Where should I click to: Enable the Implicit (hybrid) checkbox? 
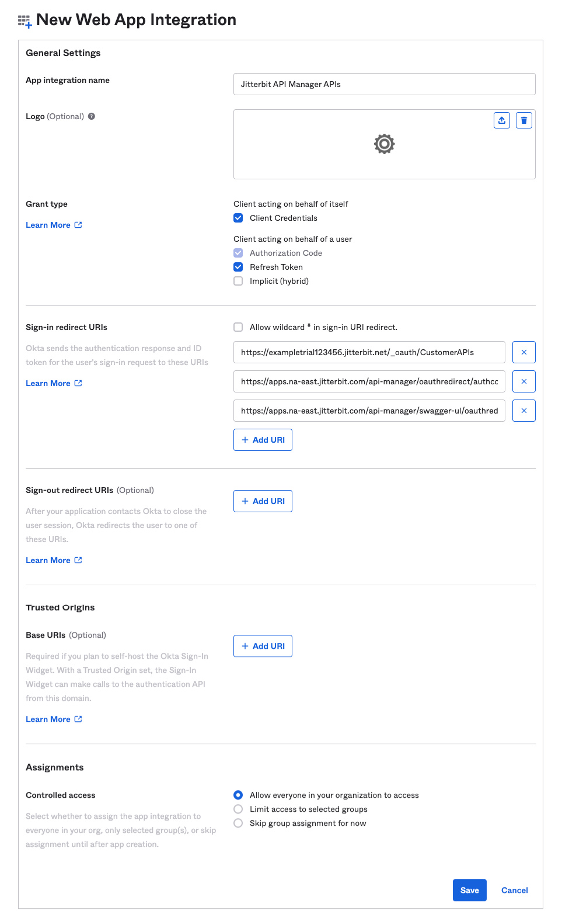[x=238, y=281]
